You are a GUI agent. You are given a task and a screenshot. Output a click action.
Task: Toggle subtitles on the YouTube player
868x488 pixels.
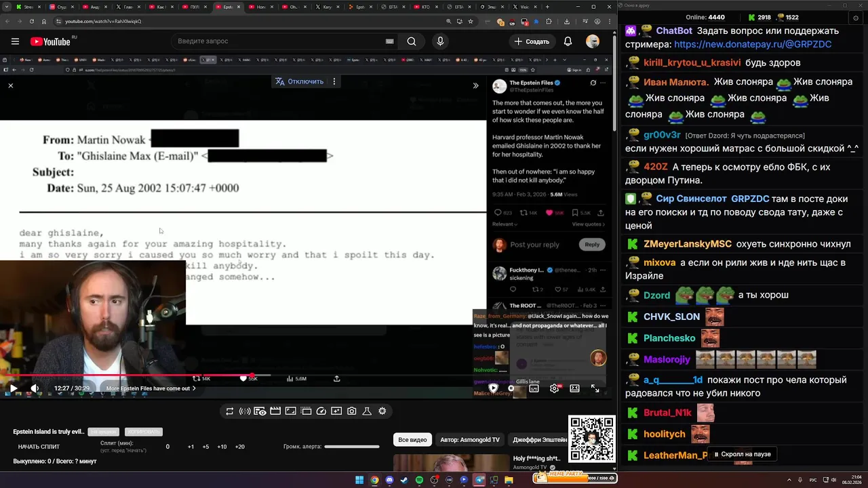(534, 388)
